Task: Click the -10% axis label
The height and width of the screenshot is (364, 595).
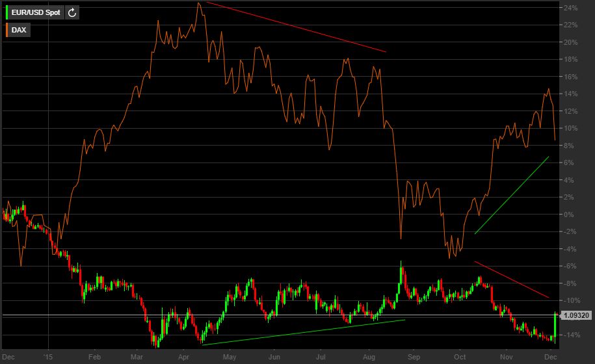Action: click(571, 301)
